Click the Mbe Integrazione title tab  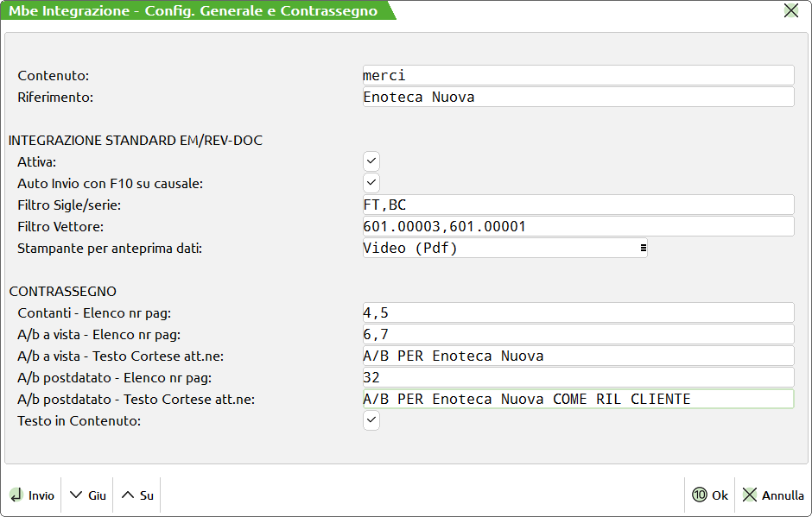[x=193, y=11]
